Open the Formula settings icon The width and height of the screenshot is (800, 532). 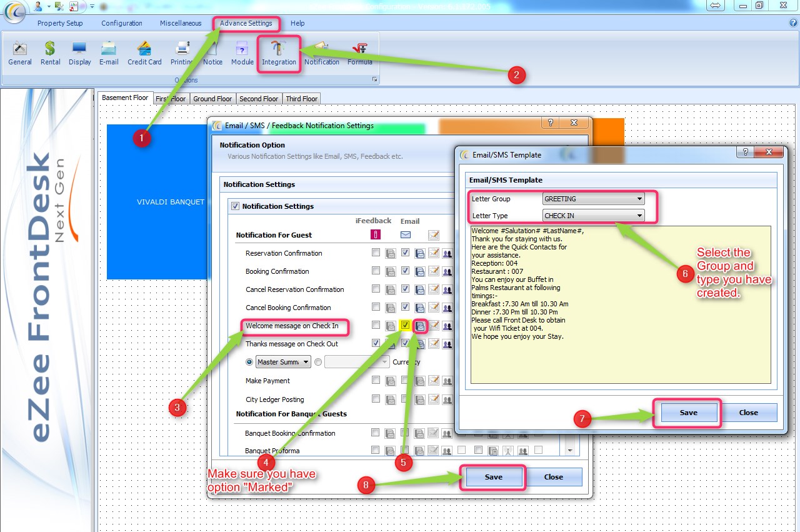(x=359, y=53)
